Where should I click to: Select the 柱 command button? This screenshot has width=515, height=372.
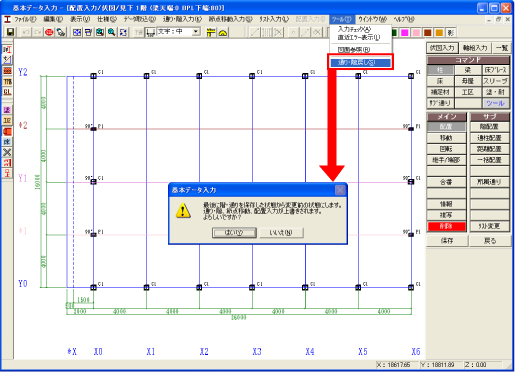(440, 70)
